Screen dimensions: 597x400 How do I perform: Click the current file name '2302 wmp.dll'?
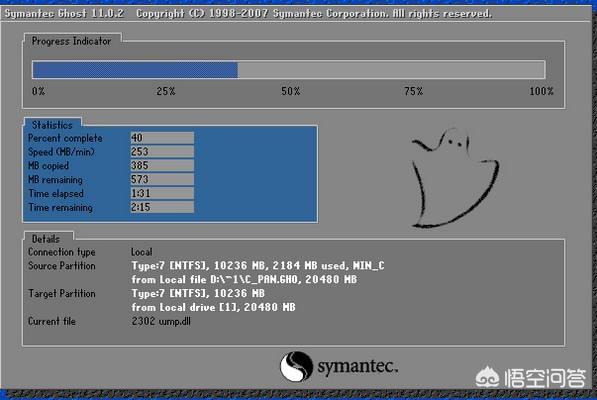(161, 321)
